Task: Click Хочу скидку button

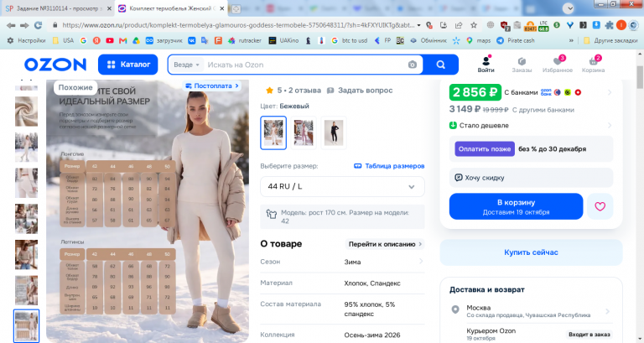Action: point(531,178)
